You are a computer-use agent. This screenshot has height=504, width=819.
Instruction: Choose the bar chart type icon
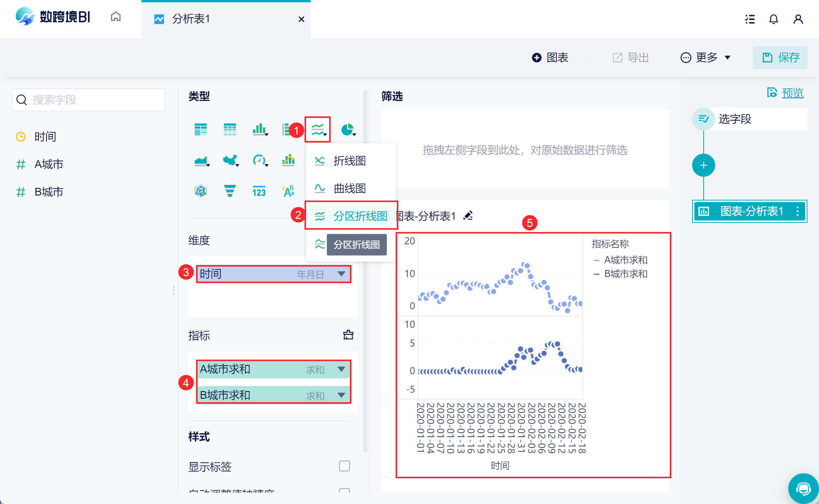click(260, 129)
